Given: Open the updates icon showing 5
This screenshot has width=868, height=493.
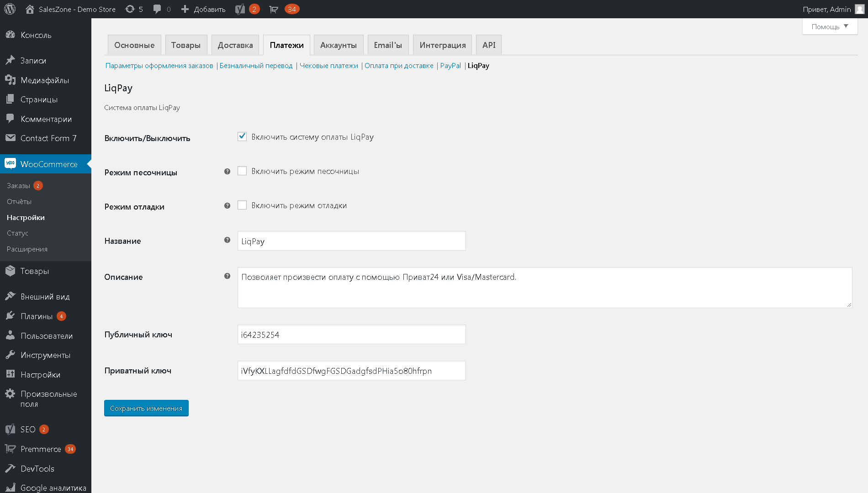Looking at the screenshot, I should tap(130, 9).
